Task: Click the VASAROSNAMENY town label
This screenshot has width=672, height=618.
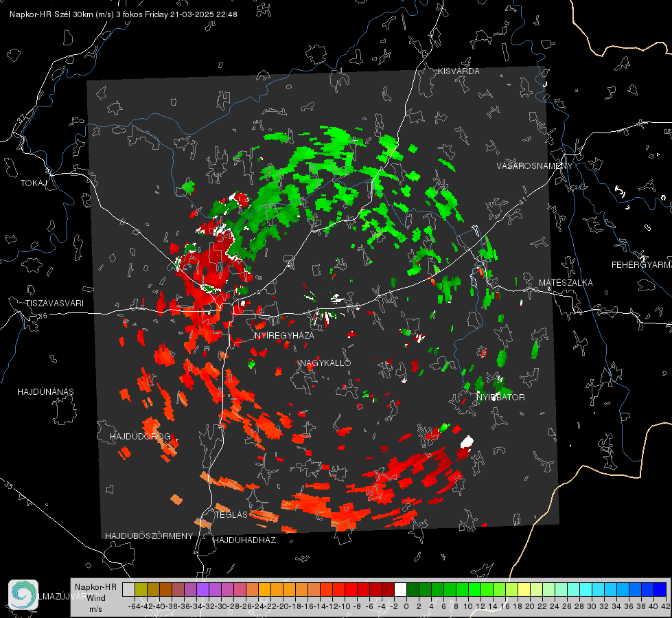Action: 535,165
